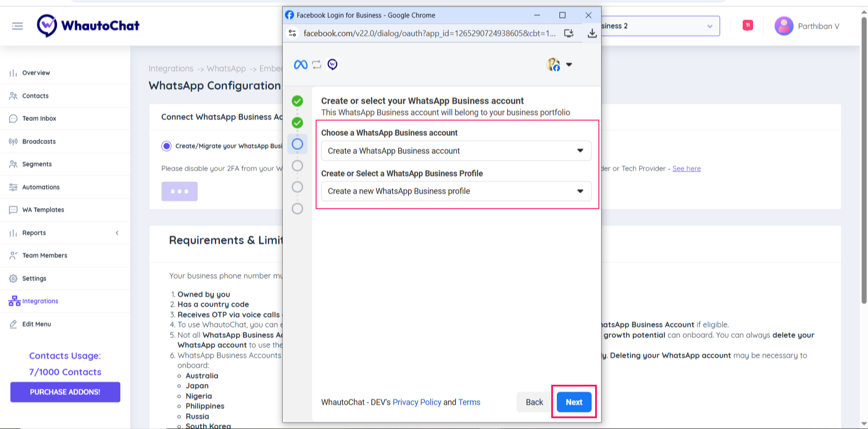Click the Contacts people icon in sidebar
Screen dimensions: 868x429
click(x=13, y=96)
